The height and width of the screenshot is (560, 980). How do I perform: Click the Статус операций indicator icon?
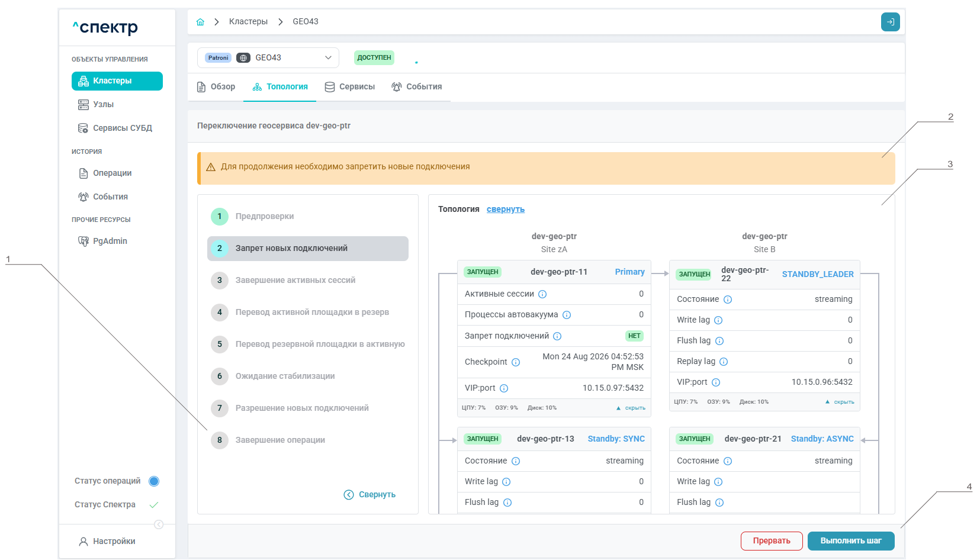click(154, 481)
